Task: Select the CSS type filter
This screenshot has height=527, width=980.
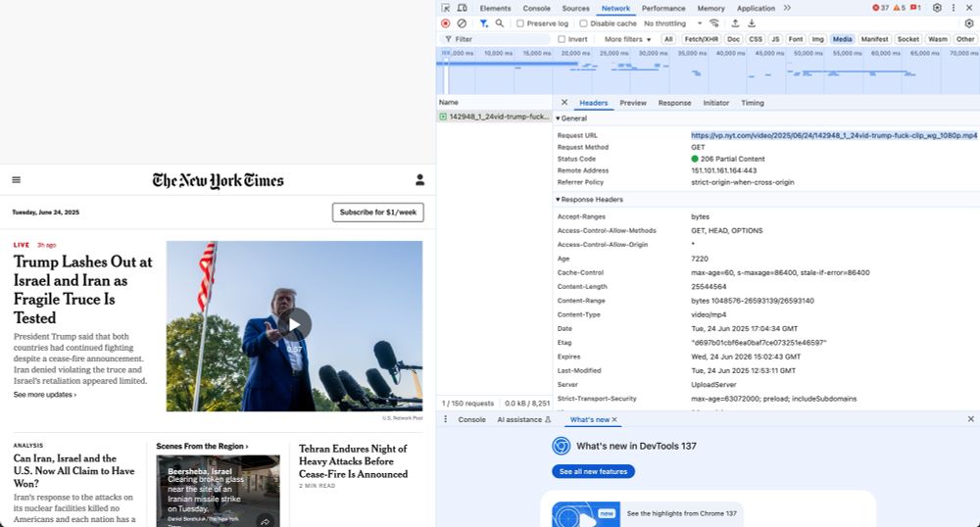Action: tap(756, 39)
